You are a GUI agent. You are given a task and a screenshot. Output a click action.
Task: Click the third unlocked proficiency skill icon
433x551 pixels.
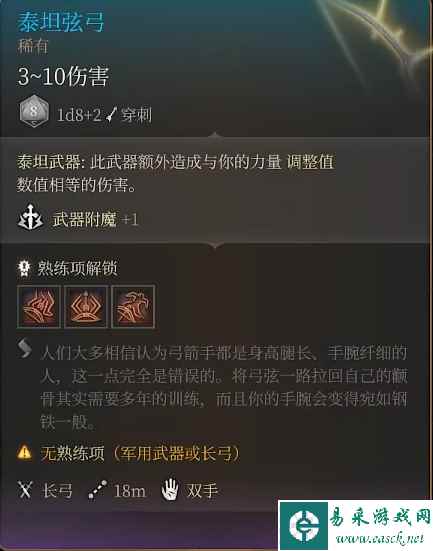click(x=133, y=306)
